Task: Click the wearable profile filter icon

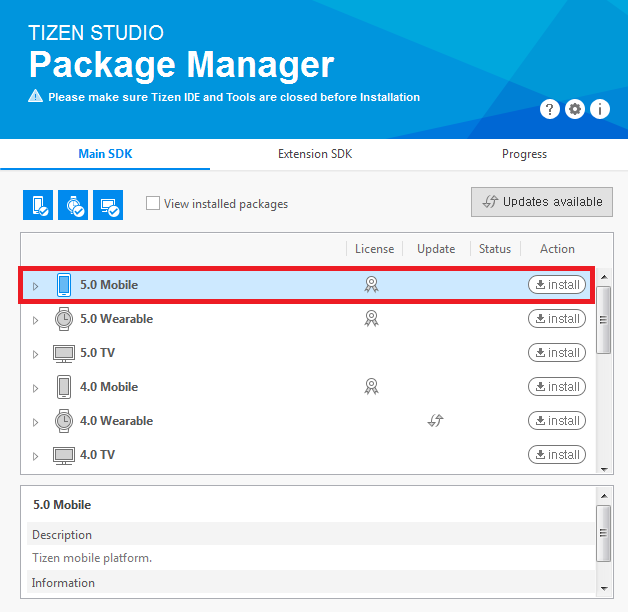Action: tap(73, 204)
